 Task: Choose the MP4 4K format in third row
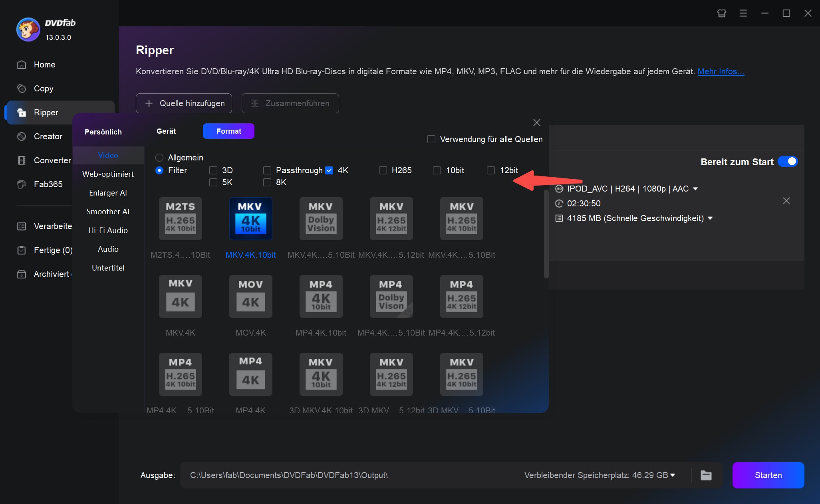click(x=251, y=374)
